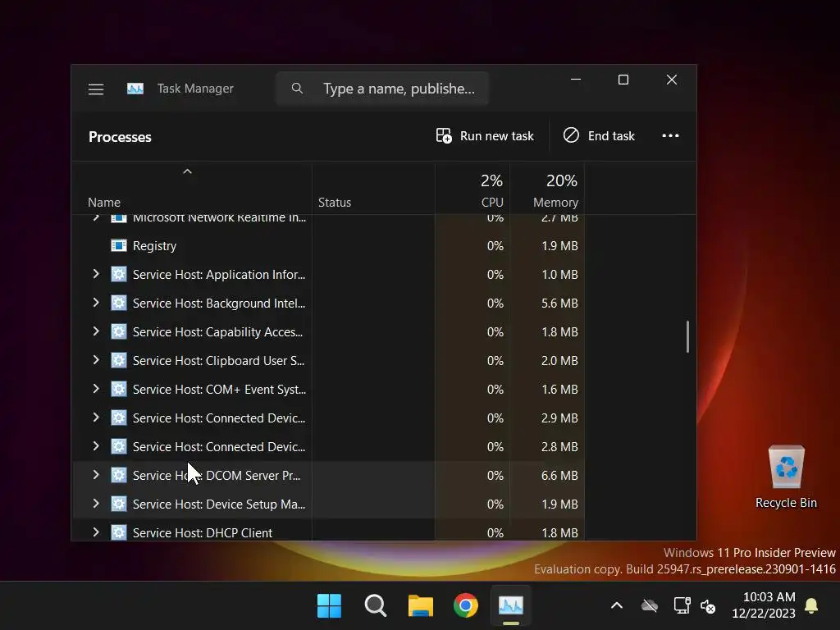The image size is (840, 630).
Task: Select Service Host: COM+ Event Syst... text
Action: pos(219,390)
